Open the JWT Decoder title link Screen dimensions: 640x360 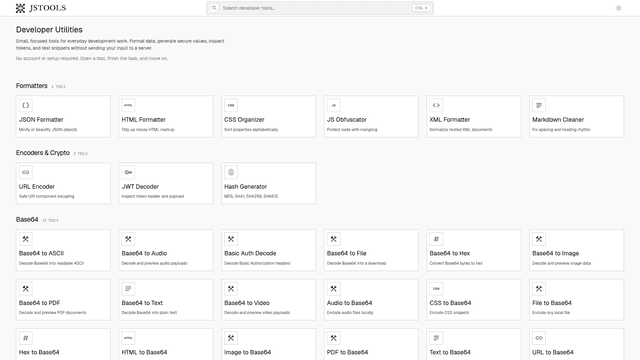point(140,187)
